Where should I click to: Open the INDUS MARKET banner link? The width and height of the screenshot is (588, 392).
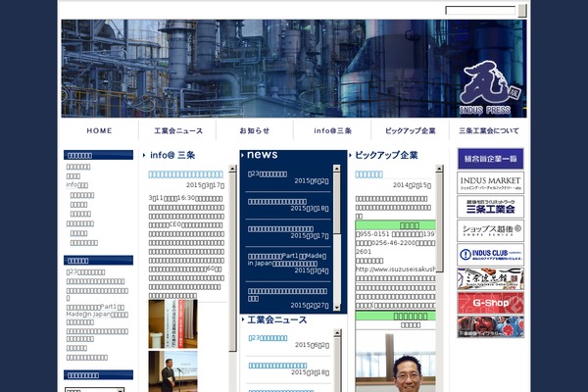490,182
